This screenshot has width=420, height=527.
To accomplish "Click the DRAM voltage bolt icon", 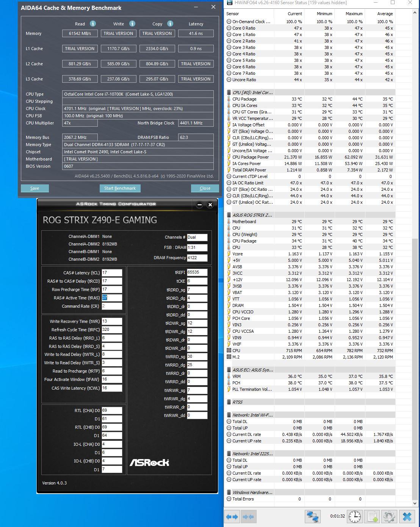I will (x=229, y=305).
